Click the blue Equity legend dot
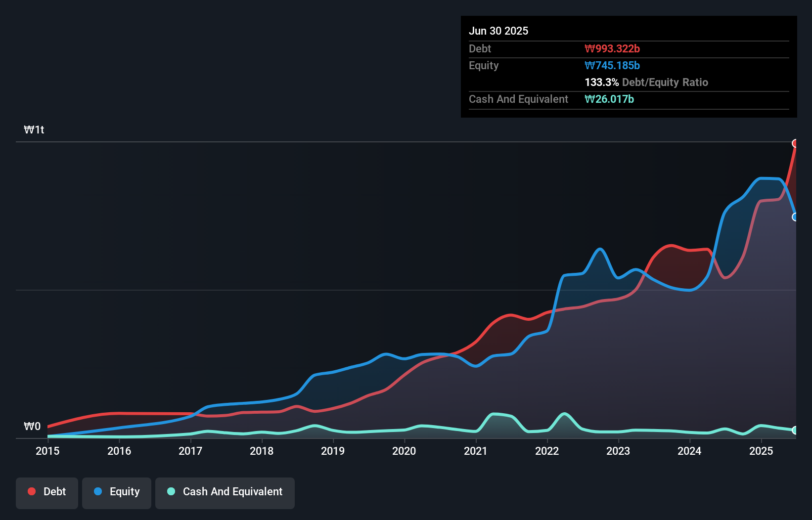812x520 pixels. (x=98, y=491)
